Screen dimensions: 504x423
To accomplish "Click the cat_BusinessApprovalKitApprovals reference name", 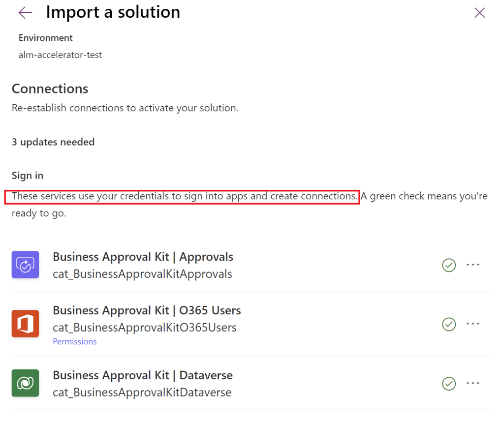I will (x=142, y=274).
